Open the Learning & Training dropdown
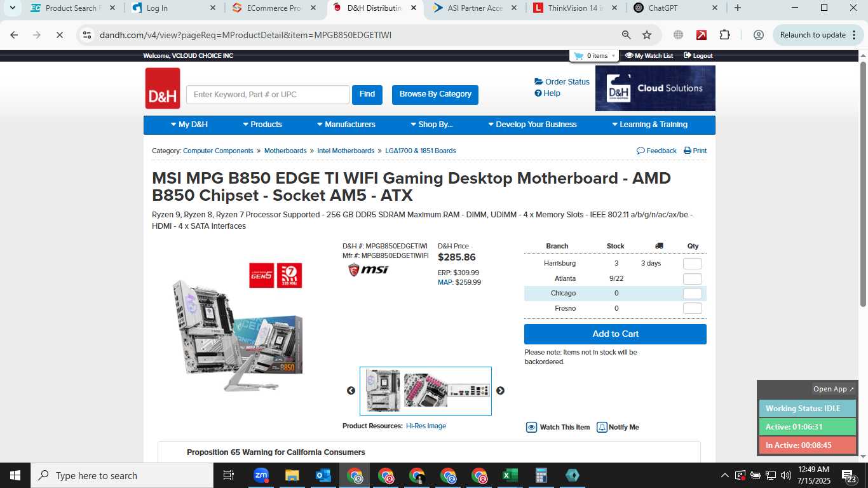Viewport: 868px width, 488px height. click(x=649, y=125)
